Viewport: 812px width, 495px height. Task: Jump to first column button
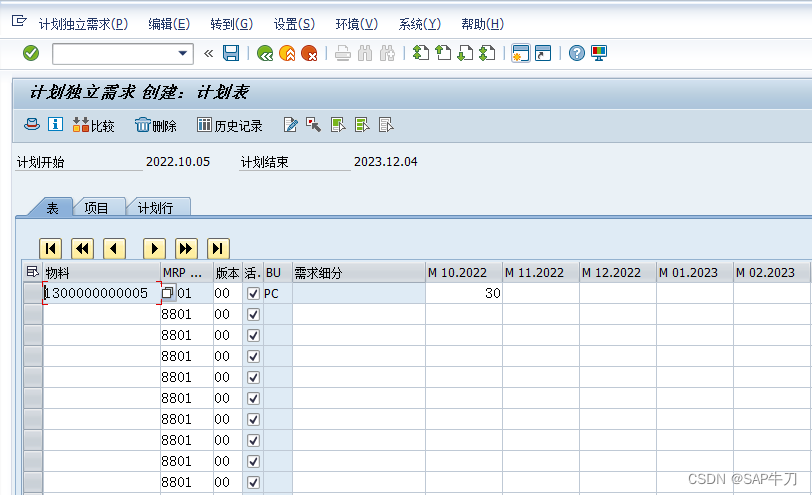50,249
